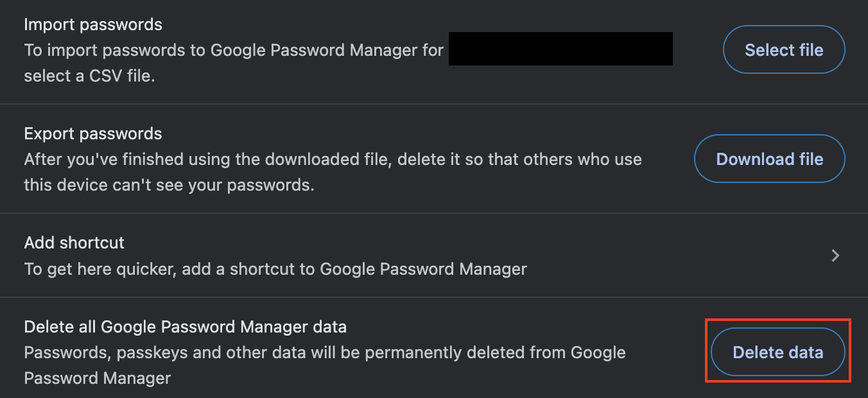The height and width of the screenshot is (398, 868).
Task: Click the "After you've finished using the downloaded file" line
Action: 333,159
